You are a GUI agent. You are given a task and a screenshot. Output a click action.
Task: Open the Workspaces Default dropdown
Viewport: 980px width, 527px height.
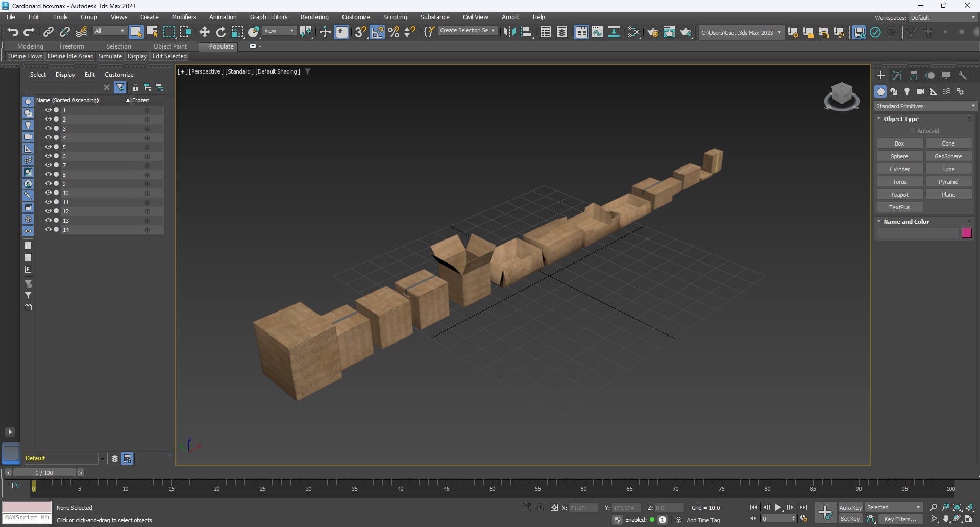943,17
